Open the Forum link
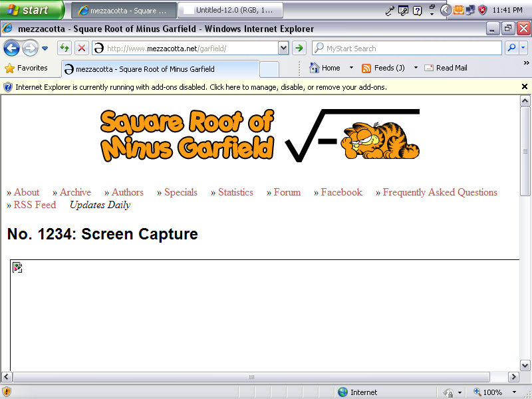The width and height of the screenshot is (532, 399). [x=287, y=192]
